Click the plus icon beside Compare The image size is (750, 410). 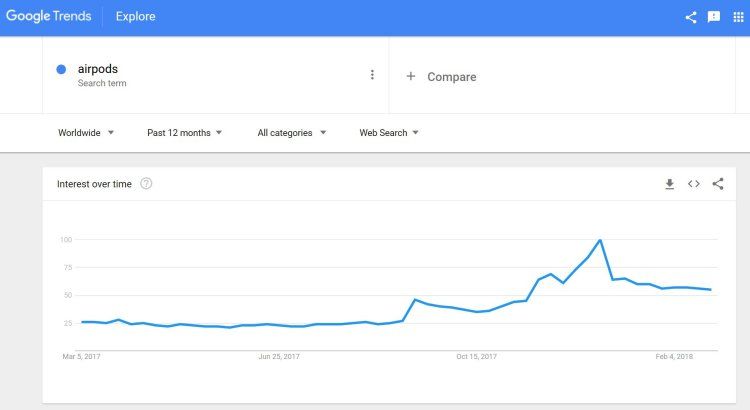click(410, 77)
